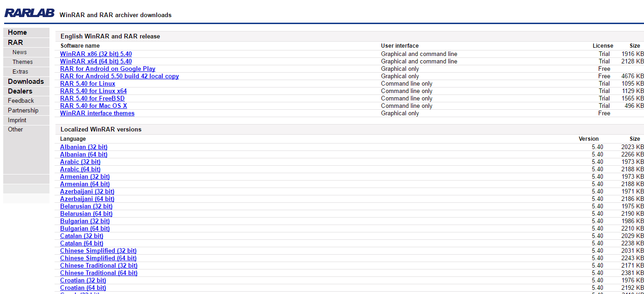Click the "Version" column header
Screen dimensions: 644x294
589,139
